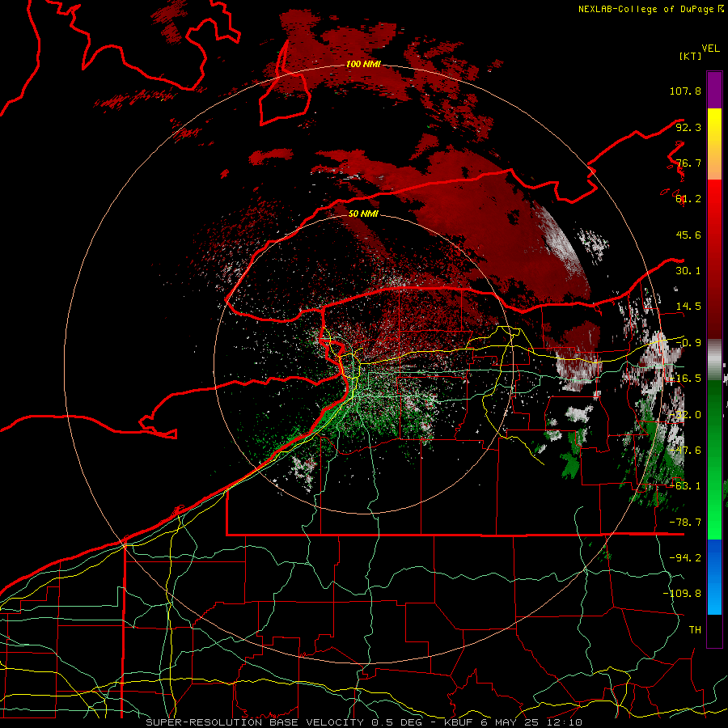Image resolution: width=728 pixels, height=728 pixels.
Task: Click the 107.8 velocity scale value
Action: [685, 91]
